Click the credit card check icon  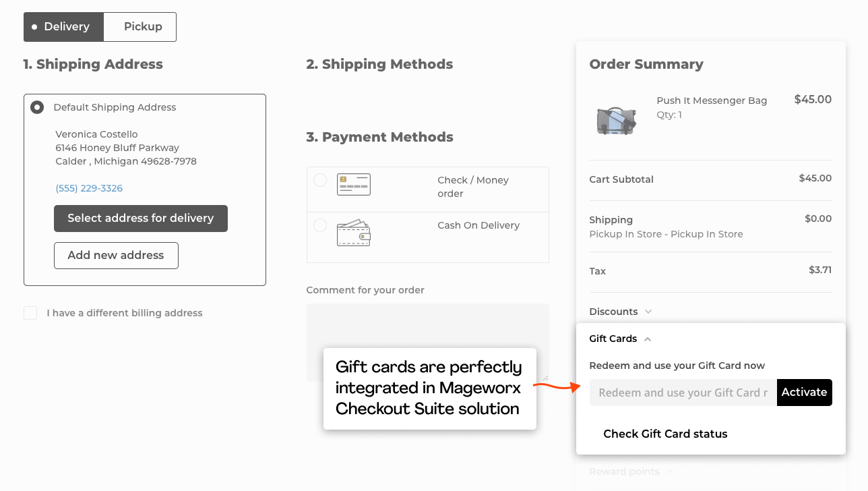click(354, 184)
